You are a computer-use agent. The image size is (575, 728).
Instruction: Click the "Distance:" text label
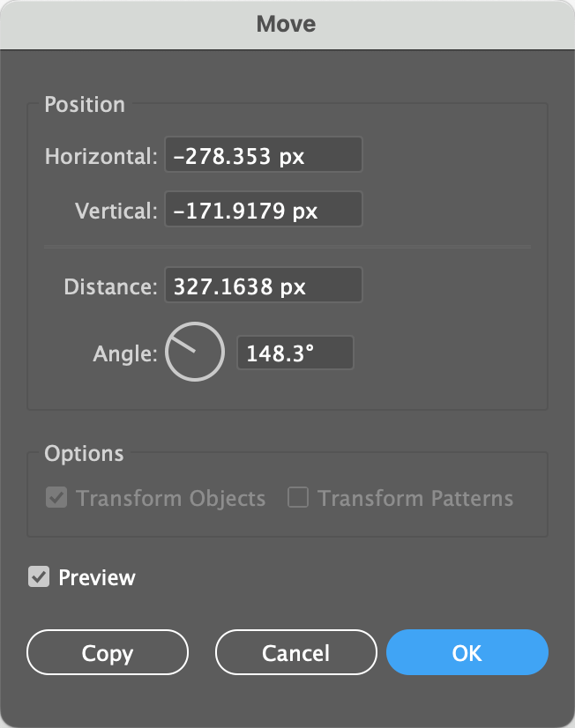click(x=110, y=286)
